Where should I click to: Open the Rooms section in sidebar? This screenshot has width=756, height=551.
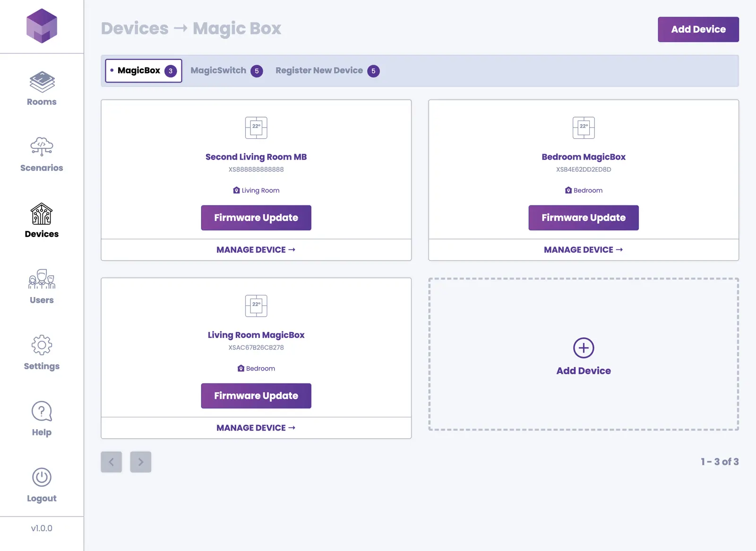pyautogui.click(x=42, y=88)
